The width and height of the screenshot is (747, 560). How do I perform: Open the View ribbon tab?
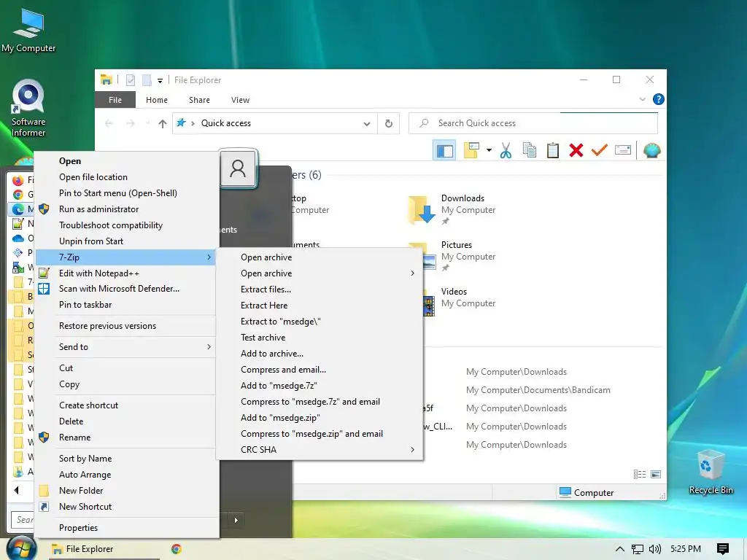coord(240,100)
